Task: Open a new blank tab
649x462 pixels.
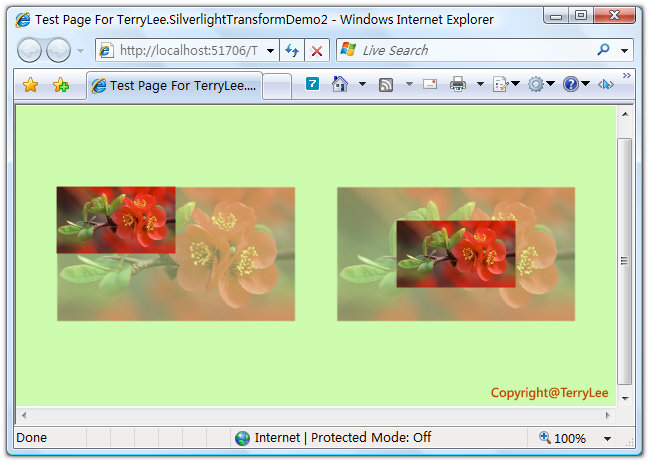Action: click(x=277, y=87)
